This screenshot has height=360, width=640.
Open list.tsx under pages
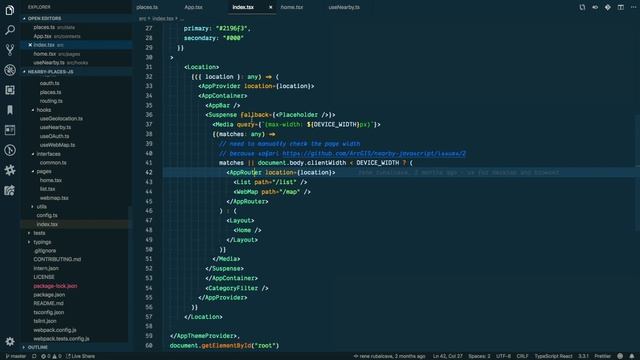pyautogui.click(x=47, y=189)
